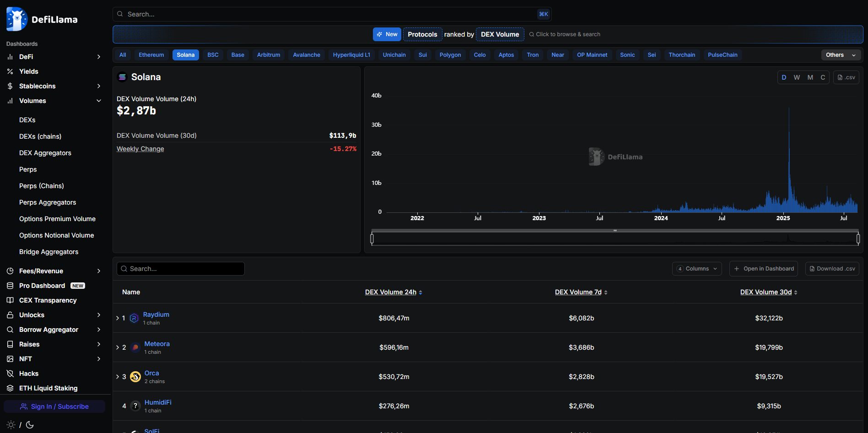Click the Orca protocol icon
The height and width of the screenshot is (433, 868).
pos(135,377)
